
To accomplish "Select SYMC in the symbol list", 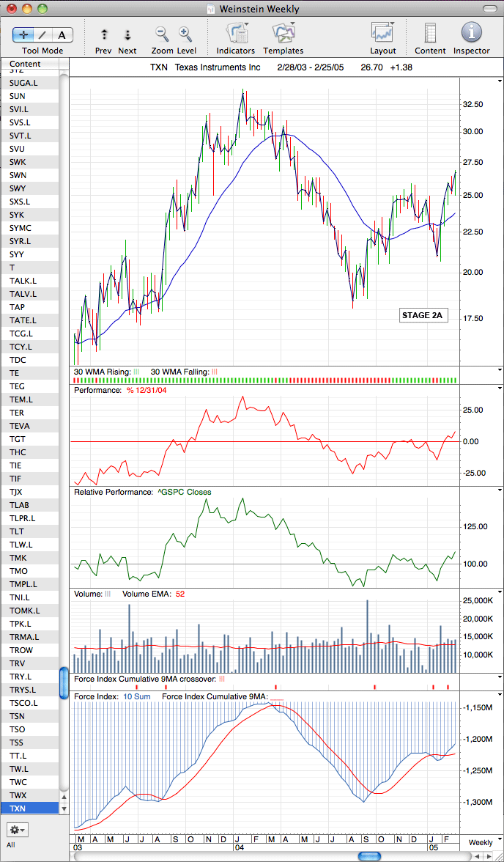I will [x=30, y=227].
